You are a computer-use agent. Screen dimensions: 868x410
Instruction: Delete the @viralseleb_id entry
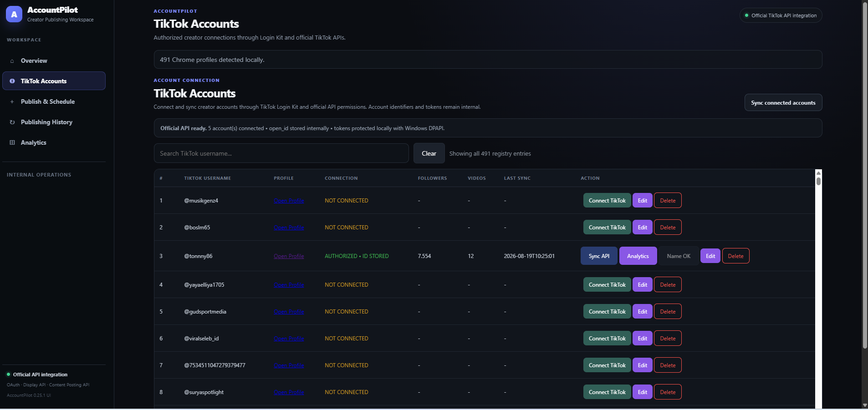(x=668, y=339)
